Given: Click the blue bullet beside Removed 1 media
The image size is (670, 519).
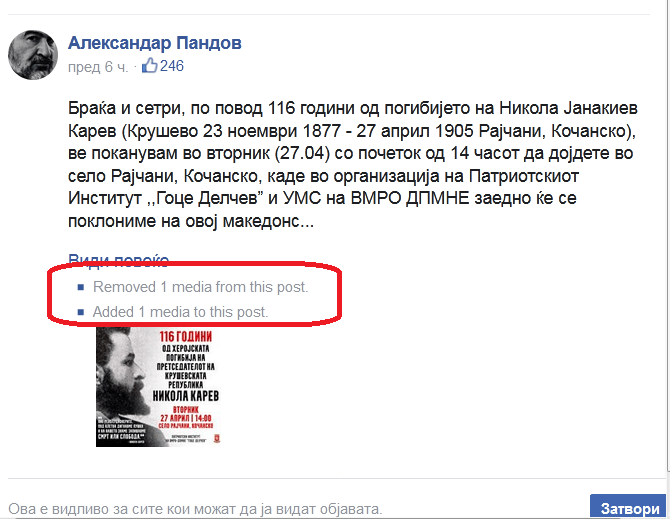Looking at the screenshot, I should (x=81, y=287).
